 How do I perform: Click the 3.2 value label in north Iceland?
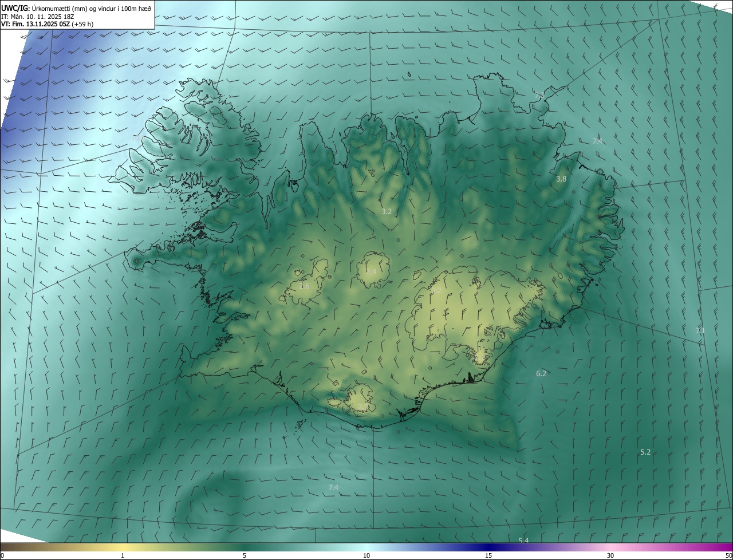click(x=387, y=212)
